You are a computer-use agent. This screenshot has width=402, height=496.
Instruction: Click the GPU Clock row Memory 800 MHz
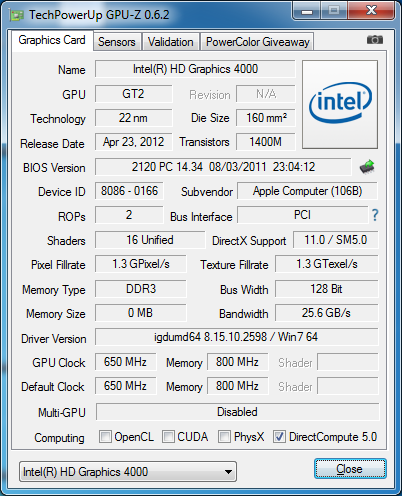(x=237, y=362)
